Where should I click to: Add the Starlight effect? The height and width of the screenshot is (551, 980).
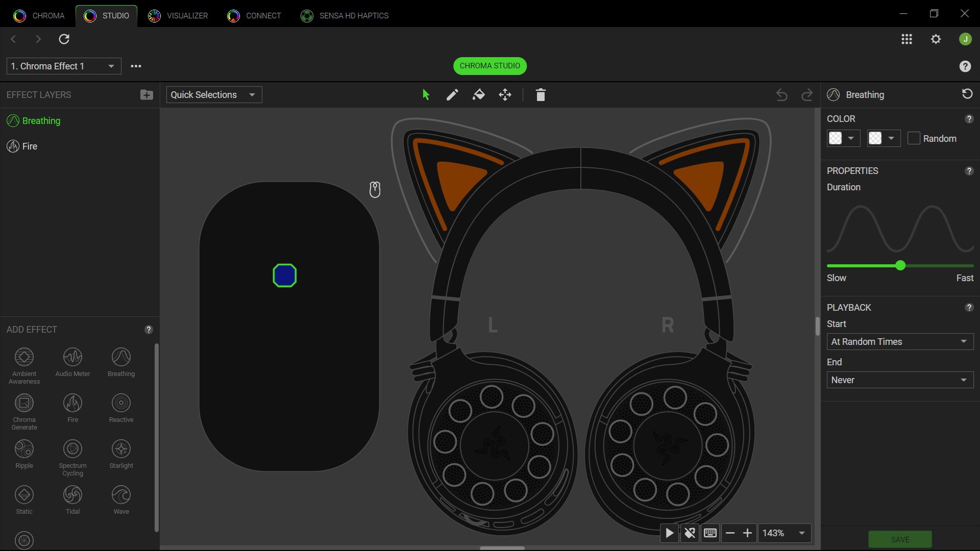[121, 453]
